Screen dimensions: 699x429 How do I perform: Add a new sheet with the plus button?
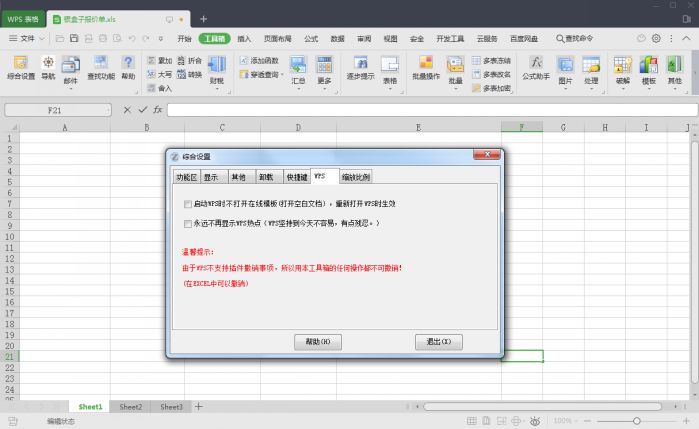(199, 406)
